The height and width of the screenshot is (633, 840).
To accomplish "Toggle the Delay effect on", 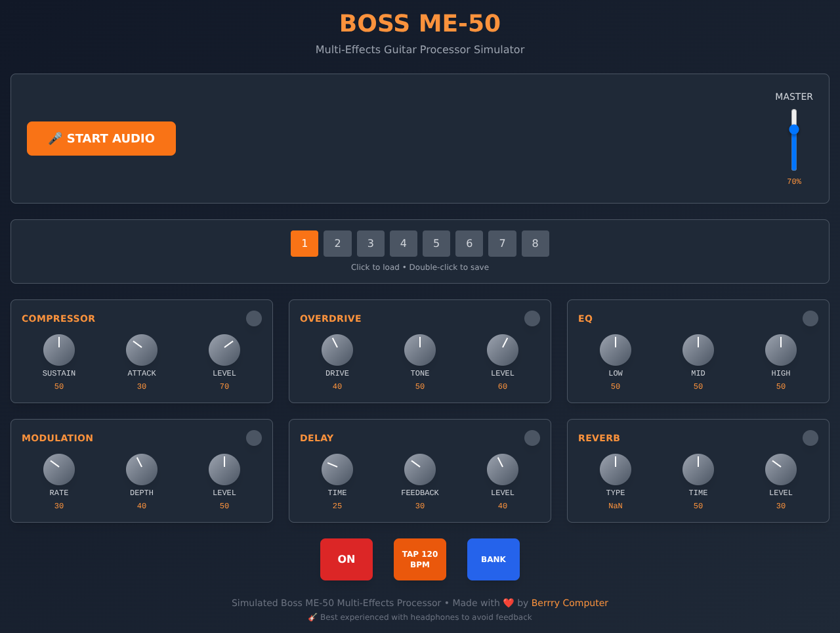I will click(532, 437).
